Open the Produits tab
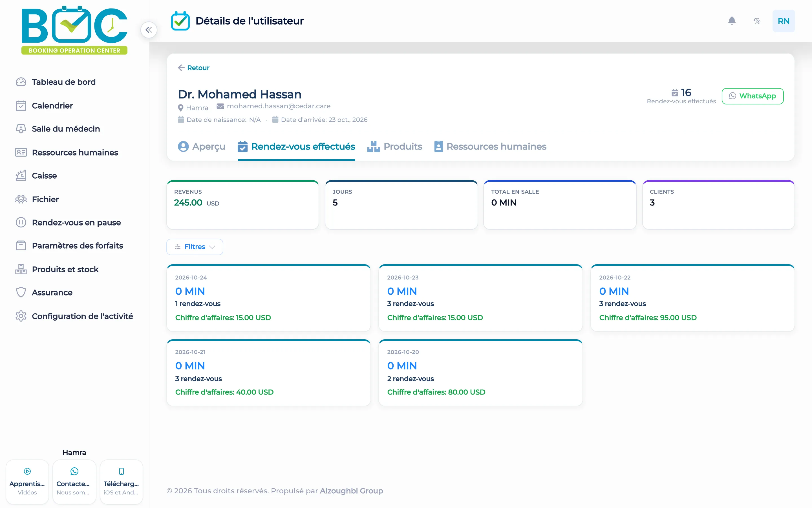Viewport: 812px width, 508px height. (x=395, y=146)
